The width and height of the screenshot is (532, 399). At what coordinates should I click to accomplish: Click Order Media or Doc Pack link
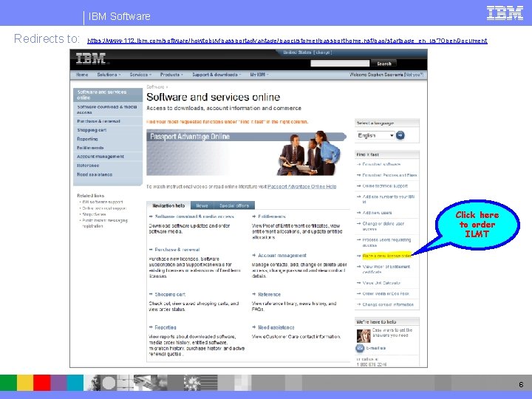[386, 293]
